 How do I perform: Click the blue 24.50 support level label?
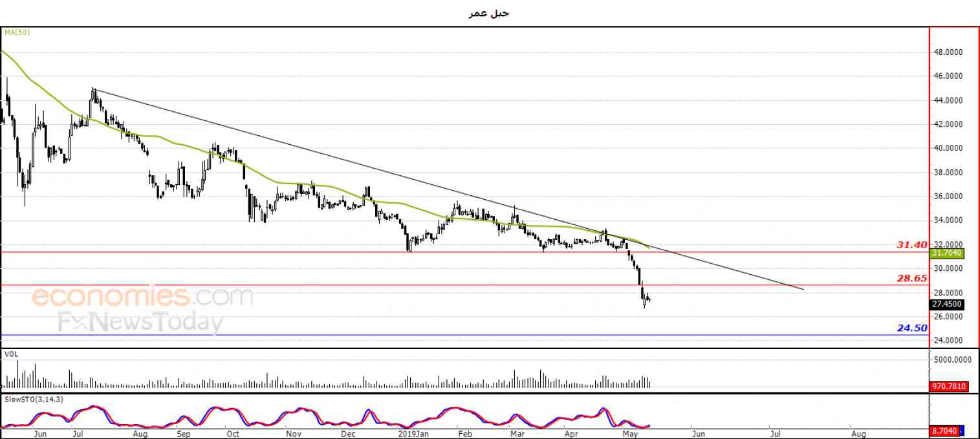pos(912,328)
